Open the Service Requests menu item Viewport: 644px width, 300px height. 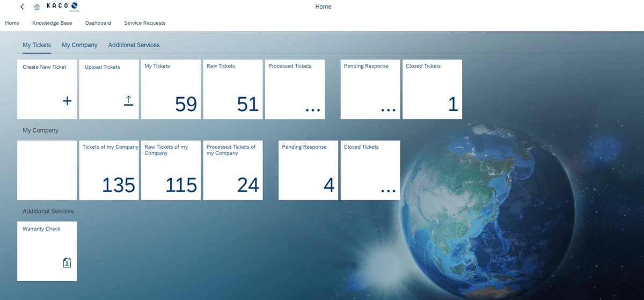145,23
